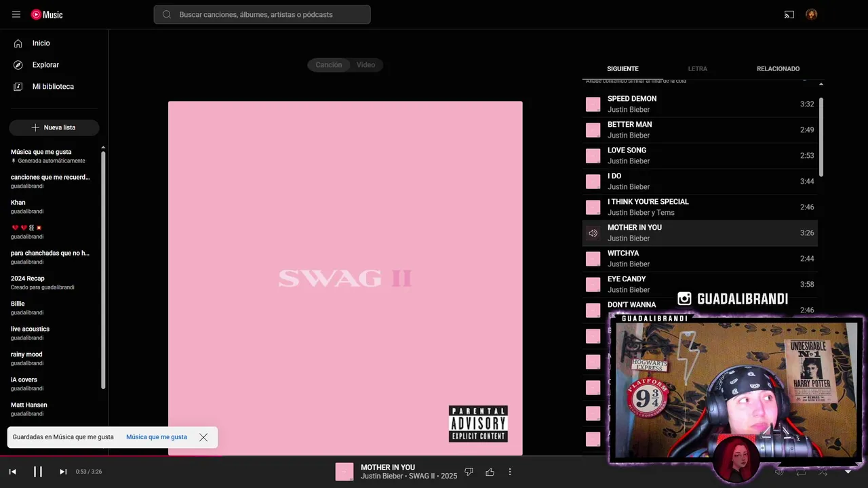Play LOVE SONG from queue
The width and height of the screenshot is (868, 488).
(700, 156)
